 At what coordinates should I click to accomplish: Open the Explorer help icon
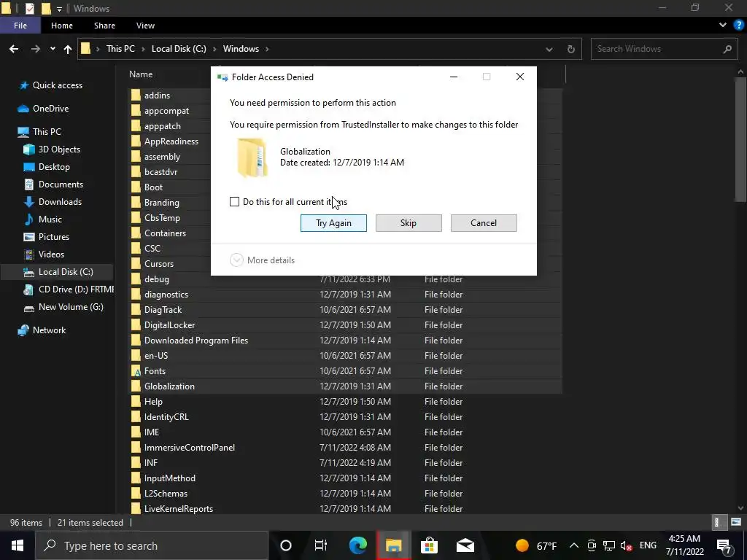738,26
